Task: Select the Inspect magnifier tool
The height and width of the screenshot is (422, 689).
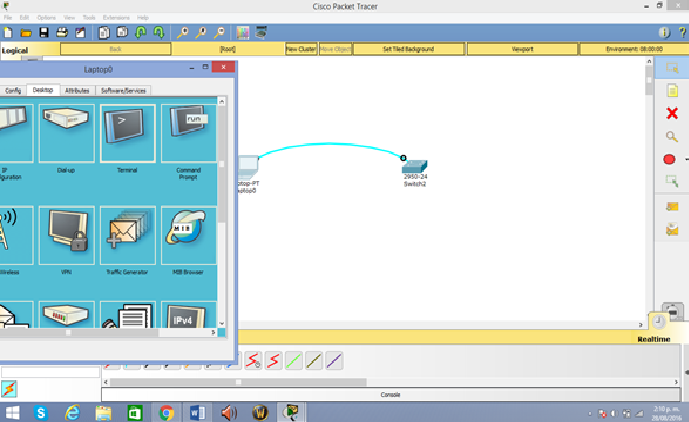Action: [x=672, y=137]
